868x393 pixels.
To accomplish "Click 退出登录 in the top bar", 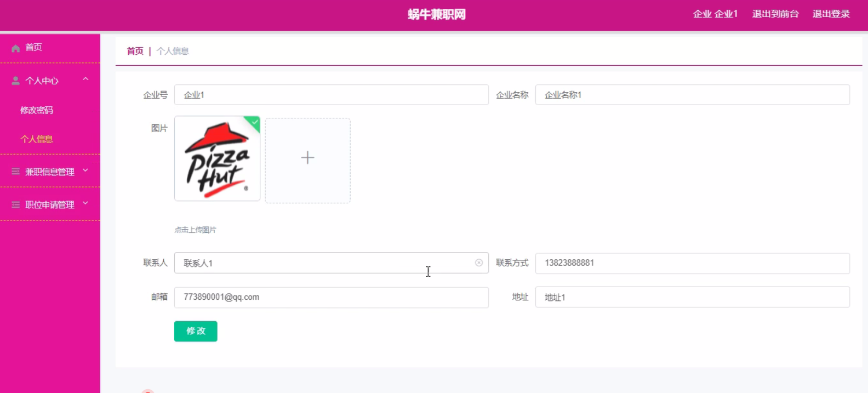I will 831,14.
